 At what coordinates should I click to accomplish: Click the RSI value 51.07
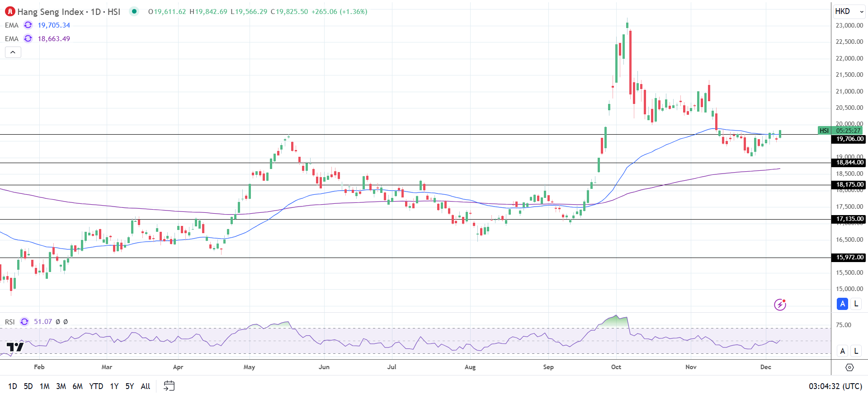click(43, 322)
